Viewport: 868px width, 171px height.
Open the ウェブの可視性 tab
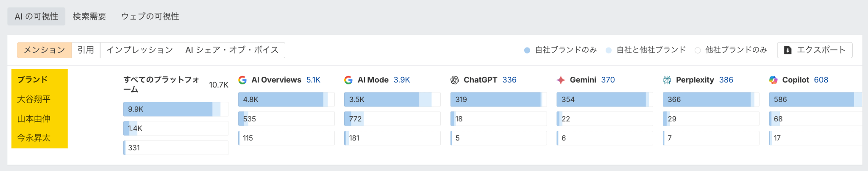pos(150,16)
